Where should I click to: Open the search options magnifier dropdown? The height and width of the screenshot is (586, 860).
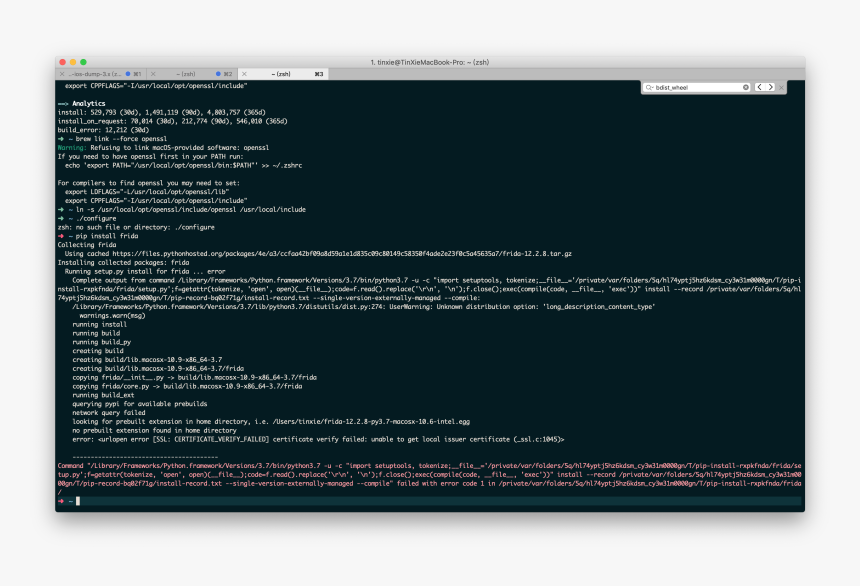649,87
